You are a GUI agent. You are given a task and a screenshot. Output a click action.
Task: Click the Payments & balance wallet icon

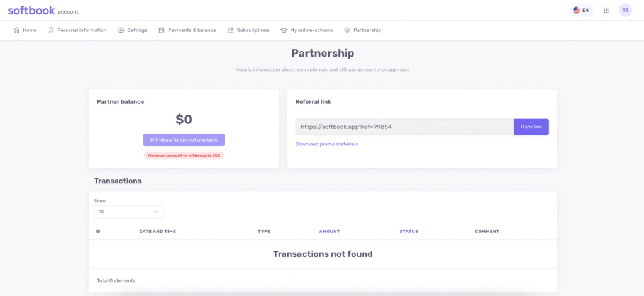pos(162,30)
